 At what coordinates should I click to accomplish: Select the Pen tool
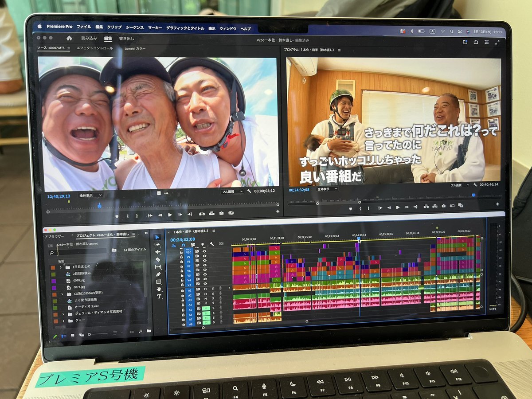tap(158, 274)
